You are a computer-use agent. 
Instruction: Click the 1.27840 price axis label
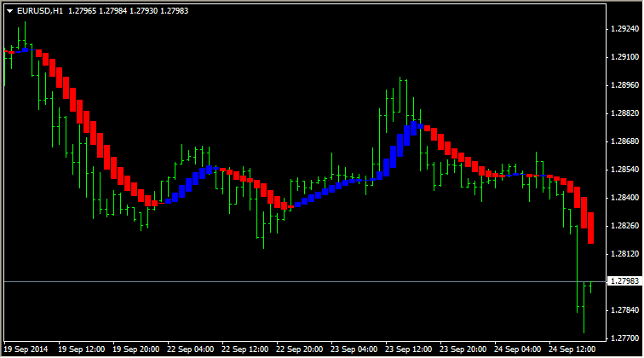624,310
